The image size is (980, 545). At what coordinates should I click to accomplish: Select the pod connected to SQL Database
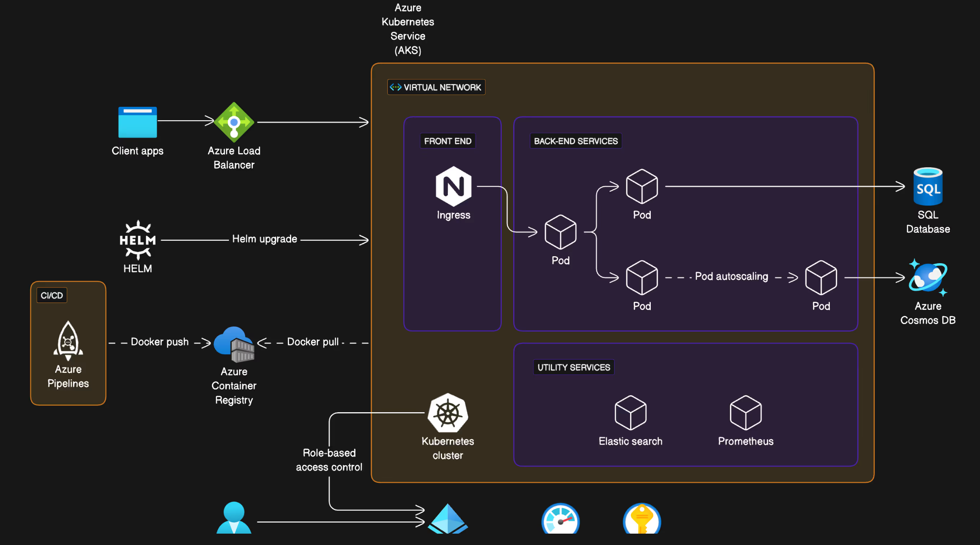pyautogui.click(x=642, y=186)
